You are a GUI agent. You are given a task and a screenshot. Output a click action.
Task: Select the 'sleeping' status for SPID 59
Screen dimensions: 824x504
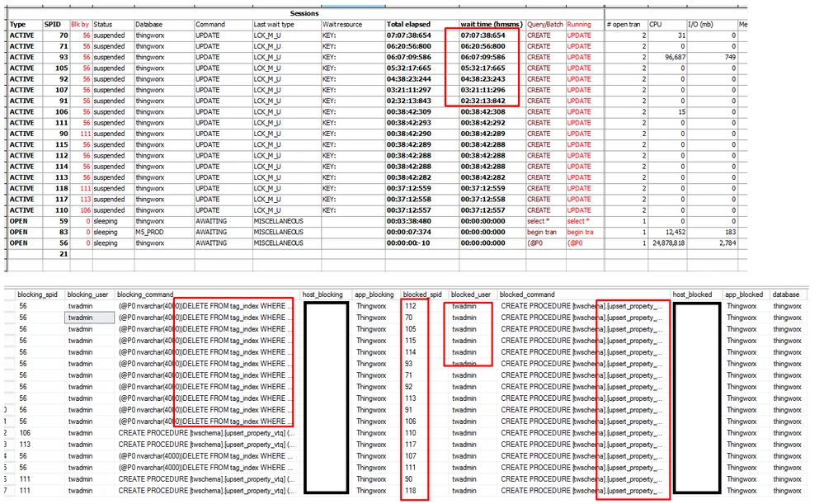pos(105,221)
